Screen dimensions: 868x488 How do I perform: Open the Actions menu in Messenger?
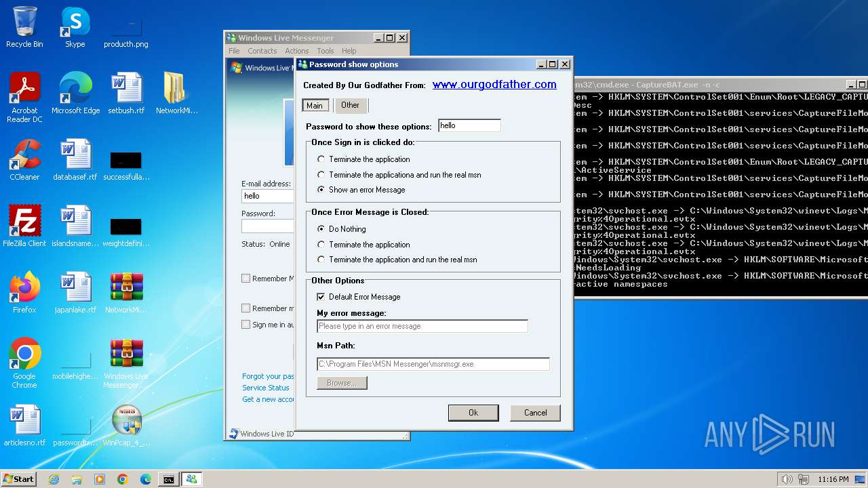click(x=297, y=51)
